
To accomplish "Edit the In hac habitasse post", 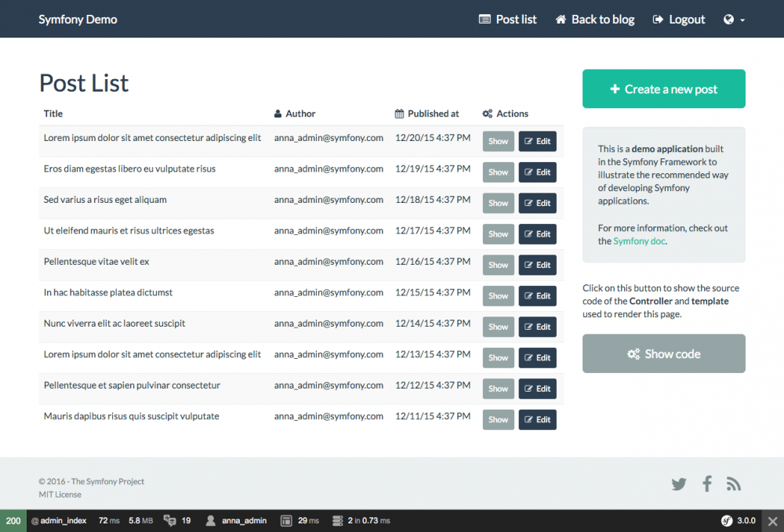I will pyautogui.click(x=538, y=296).
